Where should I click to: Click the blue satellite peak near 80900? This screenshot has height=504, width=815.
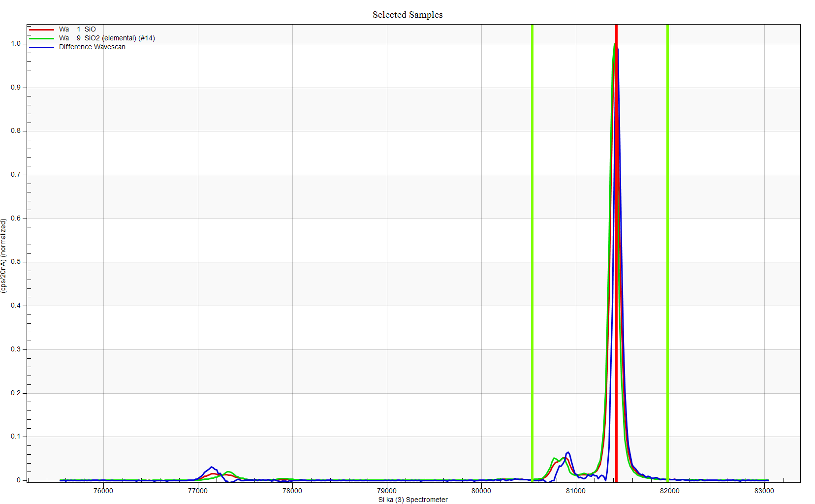click(568, 452)
